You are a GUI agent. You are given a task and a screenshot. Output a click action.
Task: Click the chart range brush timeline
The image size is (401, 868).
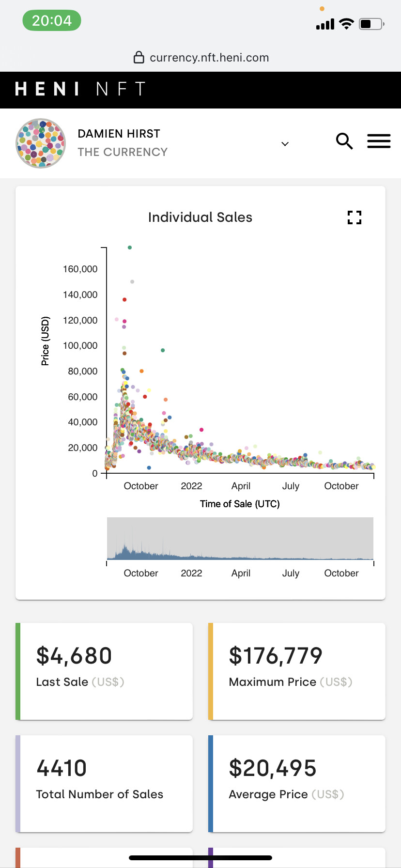click(x=240, y=539)
